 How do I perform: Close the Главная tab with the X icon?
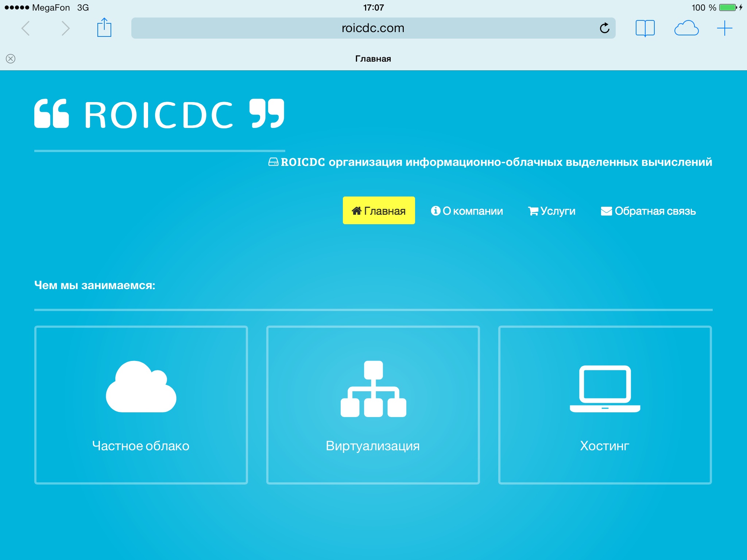(x=11, y=59)
